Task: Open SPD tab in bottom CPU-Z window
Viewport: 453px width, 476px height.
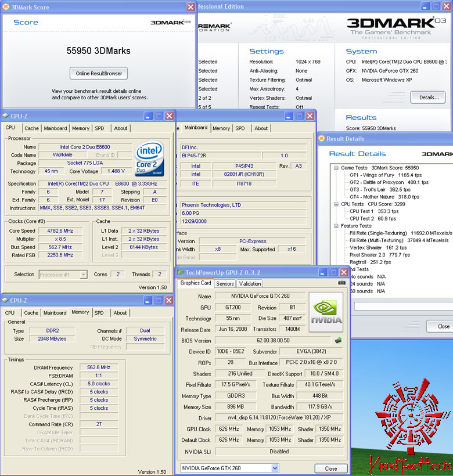Action: click(x=99, y=313)
